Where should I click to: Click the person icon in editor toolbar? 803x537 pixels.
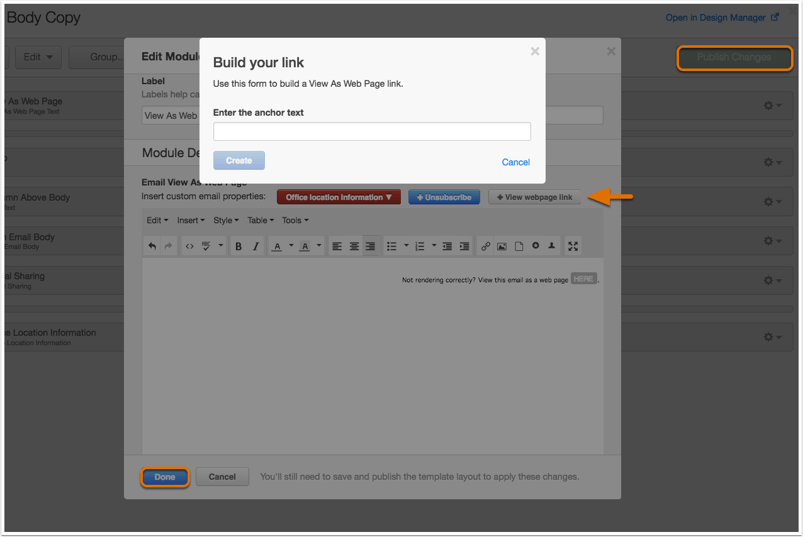[552, 246]
